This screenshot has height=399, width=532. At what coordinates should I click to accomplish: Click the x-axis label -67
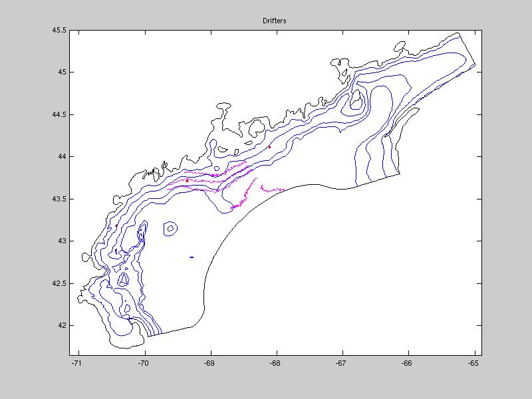pyautogui.click(x=340, y=363)
